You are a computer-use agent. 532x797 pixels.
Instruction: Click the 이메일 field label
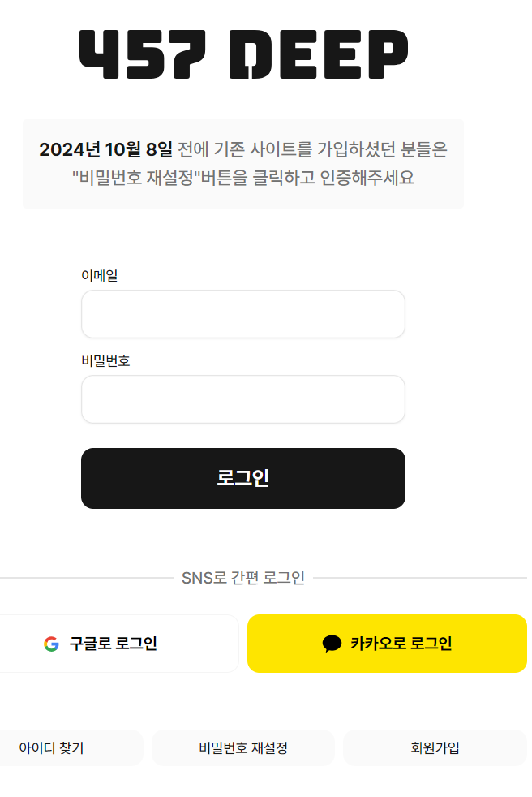tap(99, 275)
